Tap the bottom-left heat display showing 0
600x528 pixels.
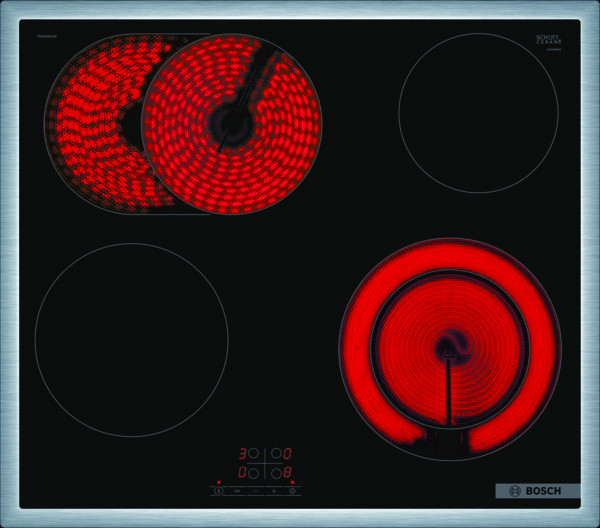(x=242, y=473)
